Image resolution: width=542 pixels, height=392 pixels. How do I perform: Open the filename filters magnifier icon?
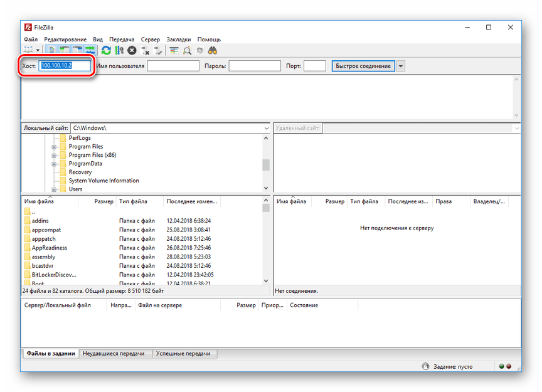coord(187,50)
